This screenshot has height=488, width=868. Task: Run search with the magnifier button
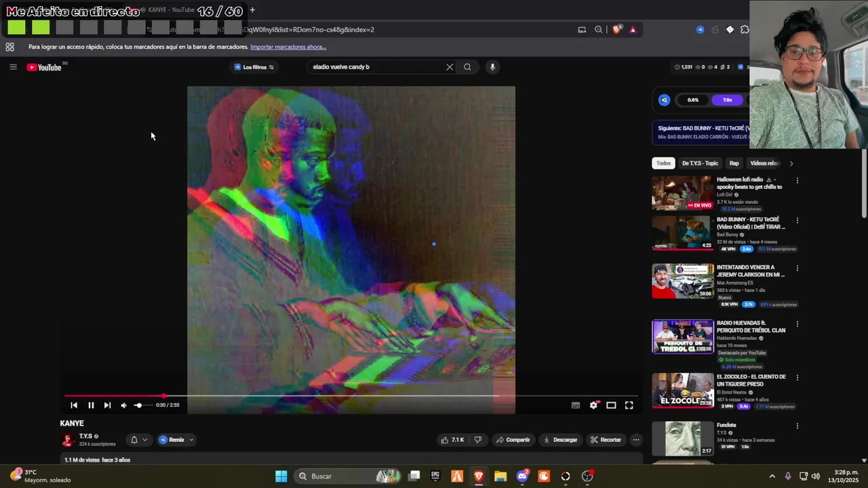pos(467,67)
